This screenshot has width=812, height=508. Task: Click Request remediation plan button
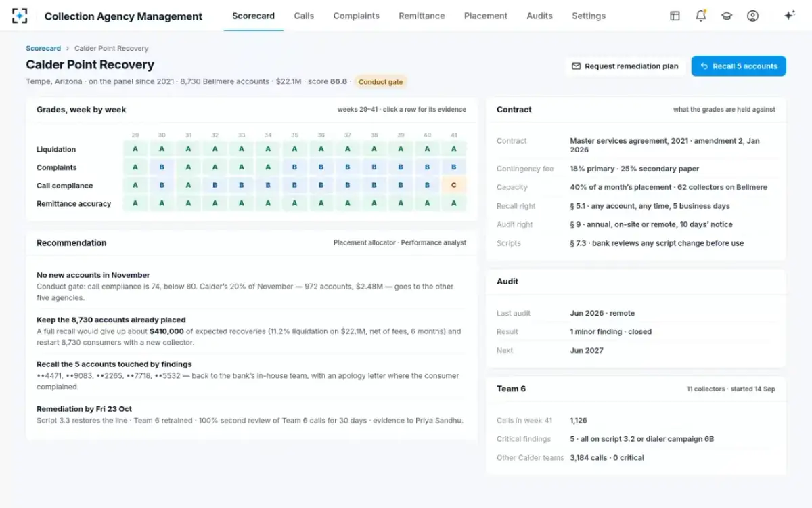[625, 66]
